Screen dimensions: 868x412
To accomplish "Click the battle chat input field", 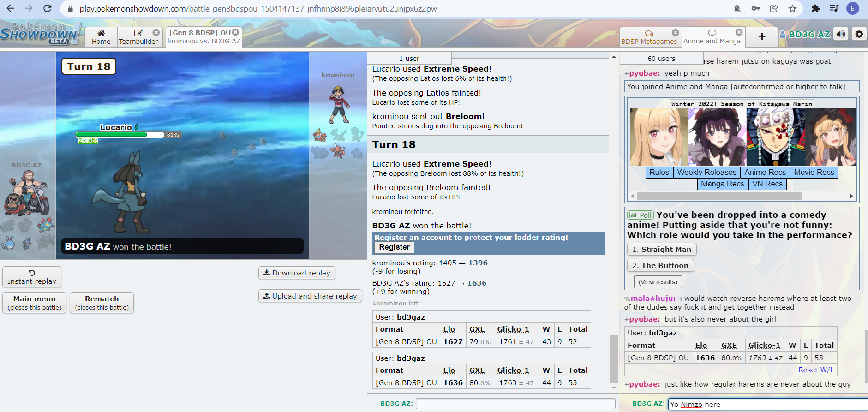I will coord(515,404).
